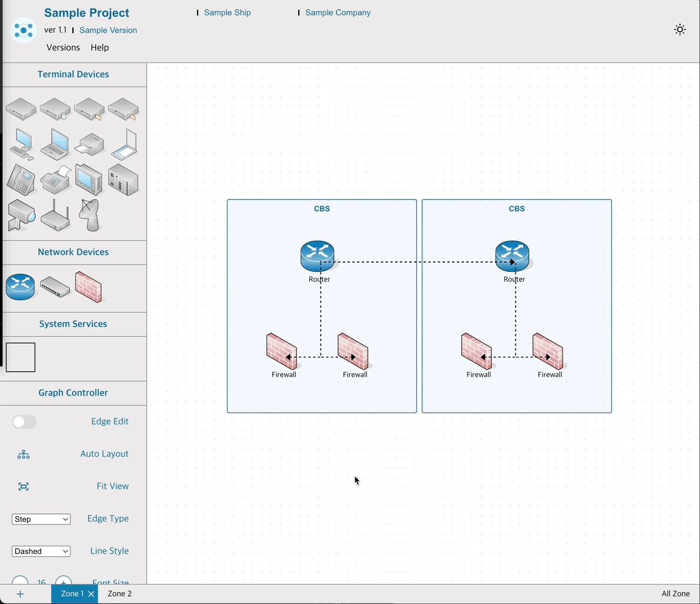700x604 pixels.
Task: Choose the IP phone device icon
Action: pos(21,180)
